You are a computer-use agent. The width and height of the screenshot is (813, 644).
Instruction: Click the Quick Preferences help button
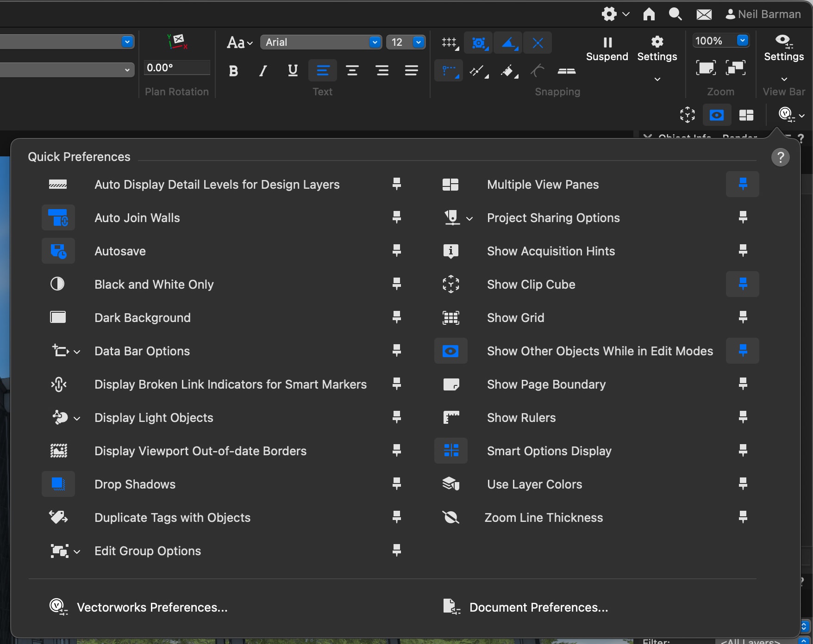pos(780,157)
